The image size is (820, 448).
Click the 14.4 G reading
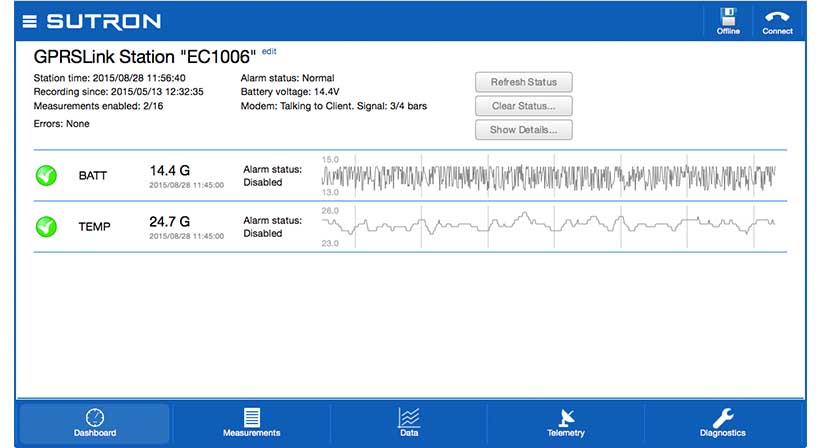tap(169, 170)
